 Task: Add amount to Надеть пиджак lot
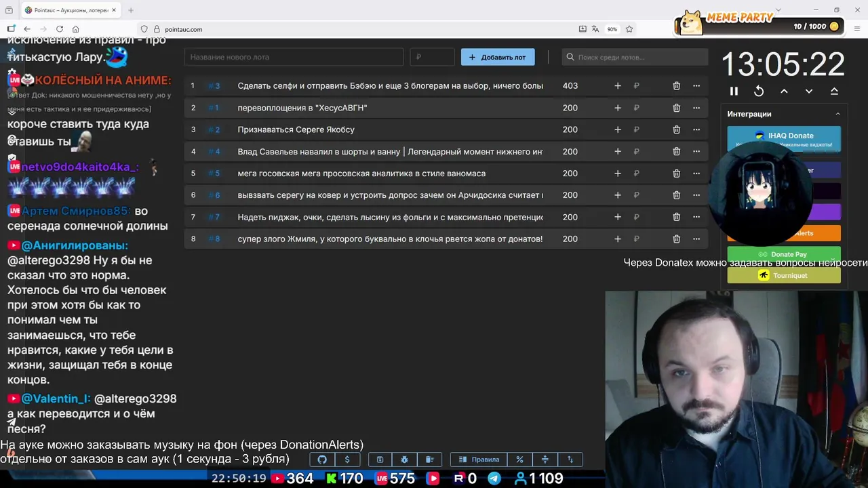point(618,218)
